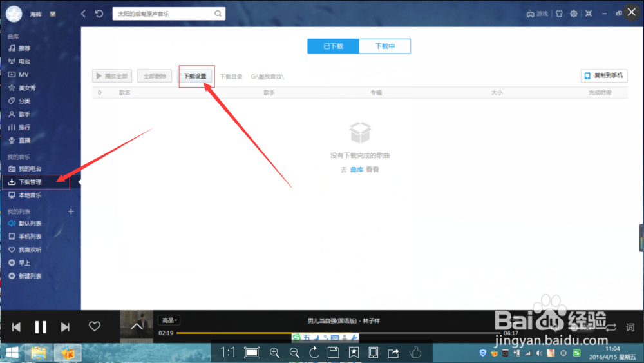Screen dimensions: 644x363
Task: Zoom out with the viewer magnifier minus
Action: click(x=294, y=352)
